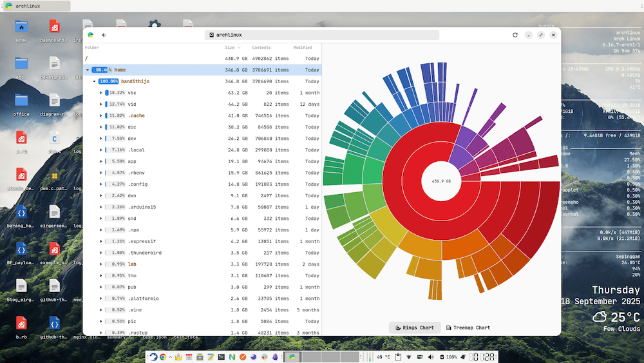
Task: Click the volume speaker icon in tray
Action: (x=430, y=357)
